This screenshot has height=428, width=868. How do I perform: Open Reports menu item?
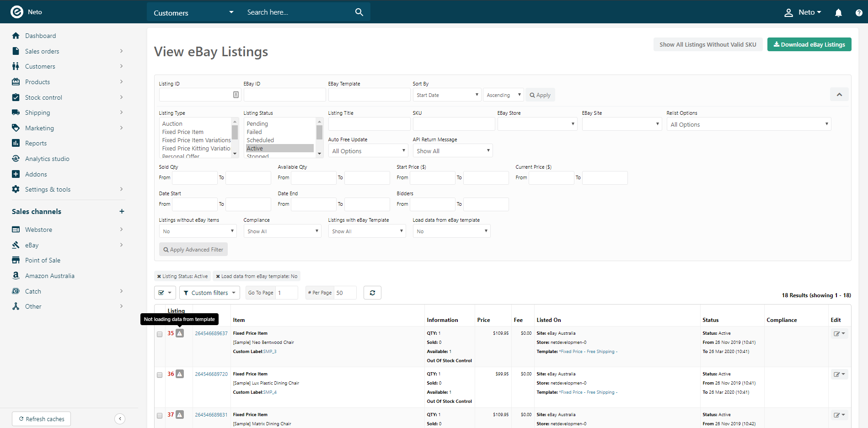click(x=36, y=143)
